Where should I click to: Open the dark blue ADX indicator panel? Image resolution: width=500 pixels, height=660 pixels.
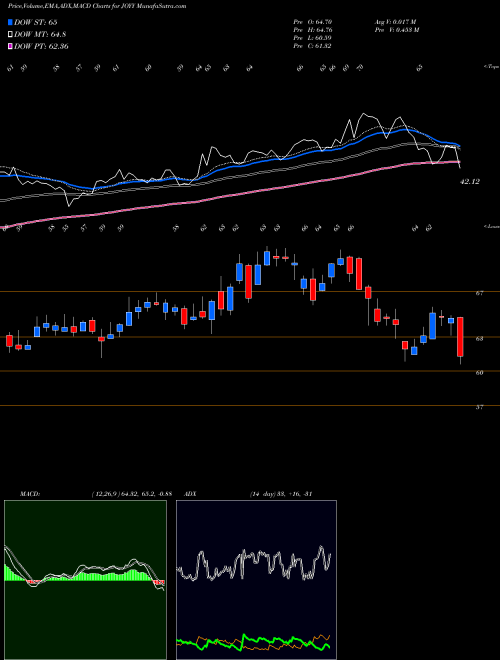256,580
